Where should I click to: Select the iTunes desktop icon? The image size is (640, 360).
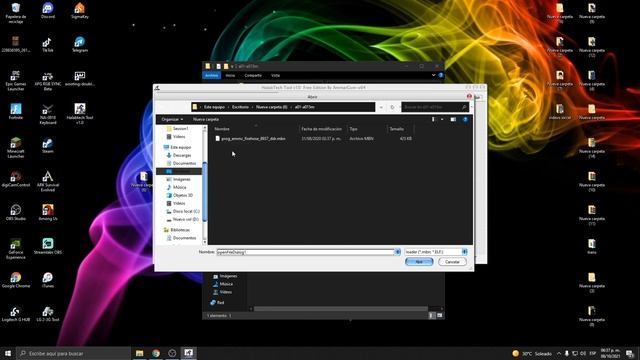point(48,280)
